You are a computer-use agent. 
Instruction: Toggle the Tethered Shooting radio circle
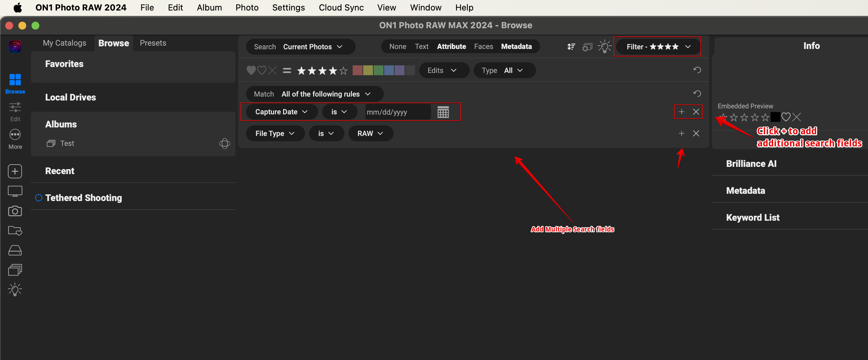click(39, 198)
